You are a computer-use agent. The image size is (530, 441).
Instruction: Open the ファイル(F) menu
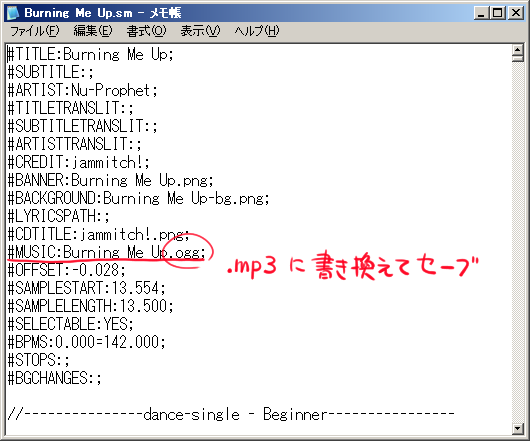click(34, 31)
